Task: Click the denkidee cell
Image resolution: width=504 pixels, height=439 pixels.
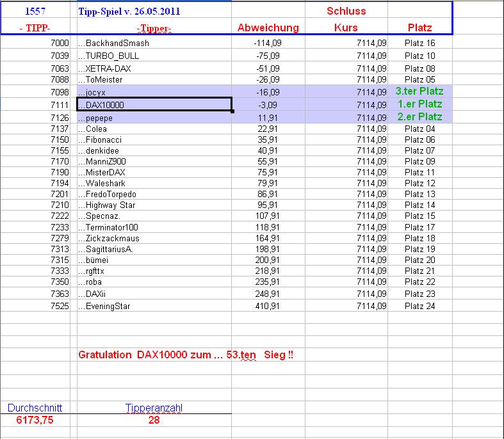Action: pyautogui.click(x=154, y=150)
